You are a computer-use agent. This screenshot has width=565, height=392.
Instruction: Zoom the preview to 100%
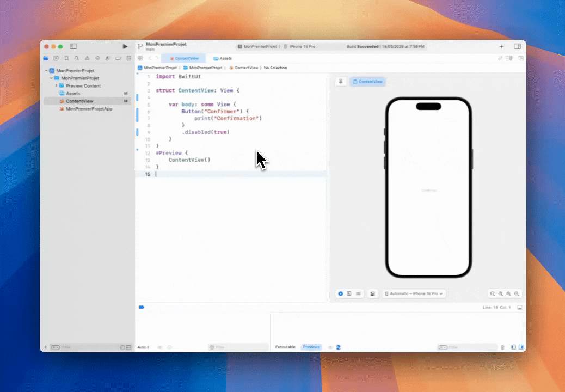tap(501, 293)
